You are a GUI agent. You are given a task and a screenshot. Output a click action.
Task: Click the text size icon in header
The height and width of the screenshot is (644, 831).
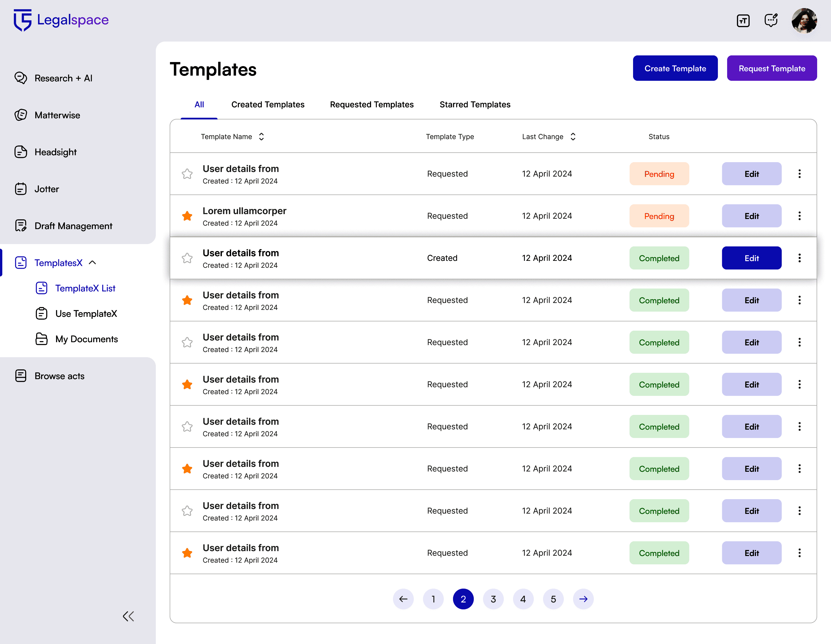tap(743, 20)
